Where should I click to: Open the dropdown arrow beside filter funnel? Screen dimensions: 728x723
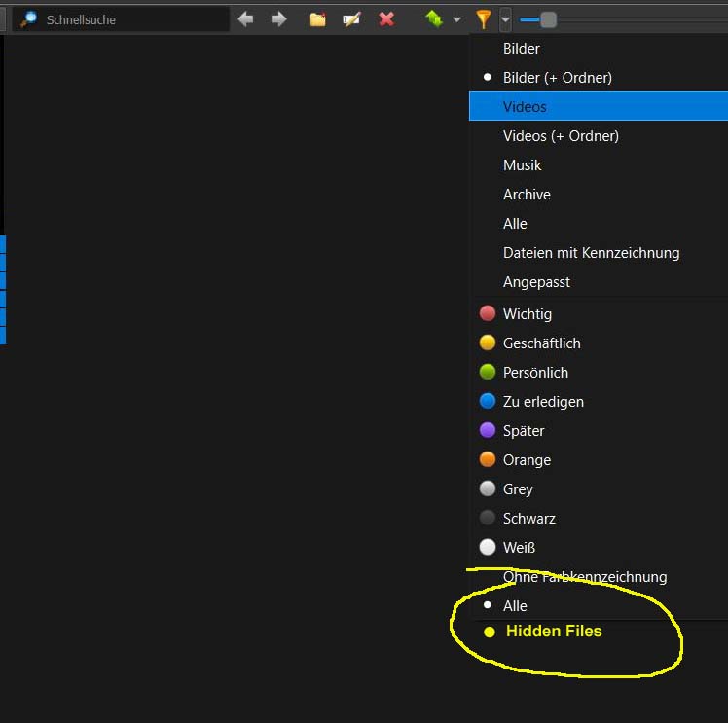[504, 19]
